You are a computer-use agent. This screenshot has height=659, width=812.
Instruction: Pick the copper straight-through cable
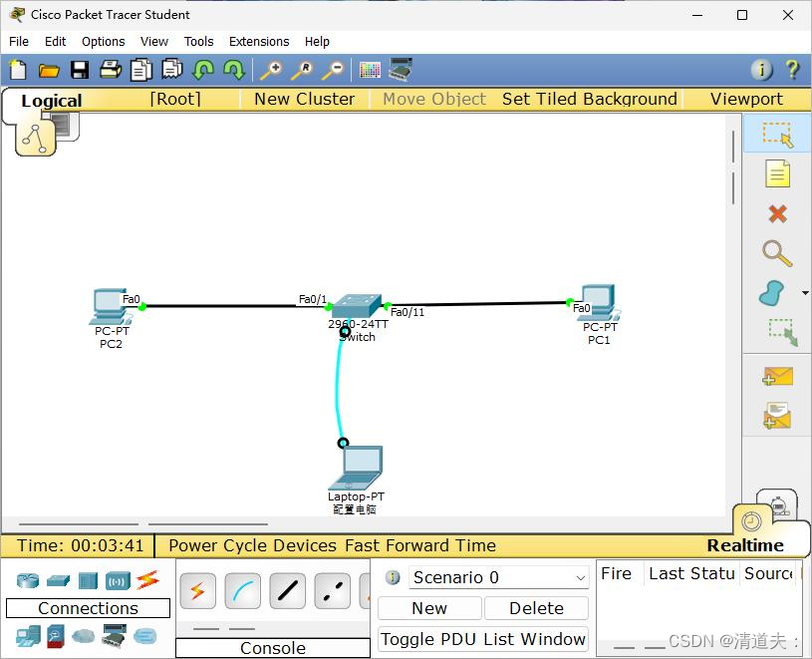(287, 591)
